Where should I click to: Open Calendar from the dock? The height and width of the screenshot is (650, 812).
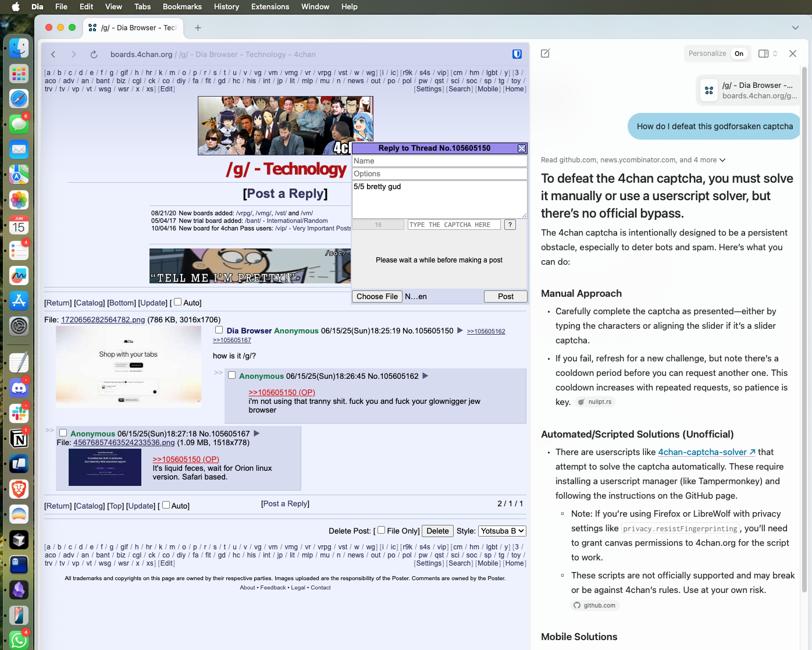pos(19,225)
